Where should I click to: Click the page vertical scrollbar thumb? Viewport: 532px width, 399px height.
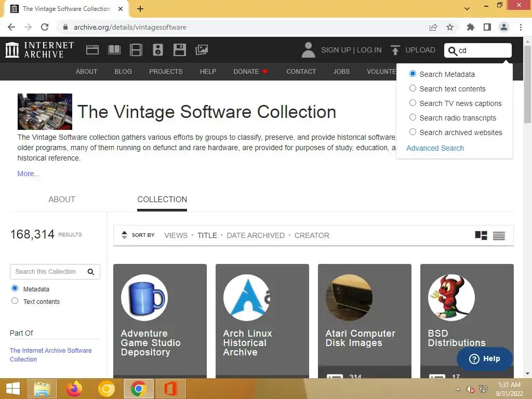pyautogui.click(x=527, y=84)
